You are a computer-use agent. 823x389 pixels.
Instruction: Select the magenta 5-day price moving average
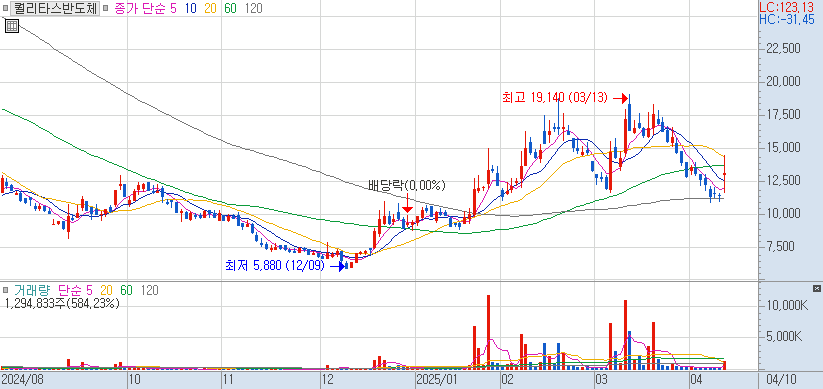(172, 8)
